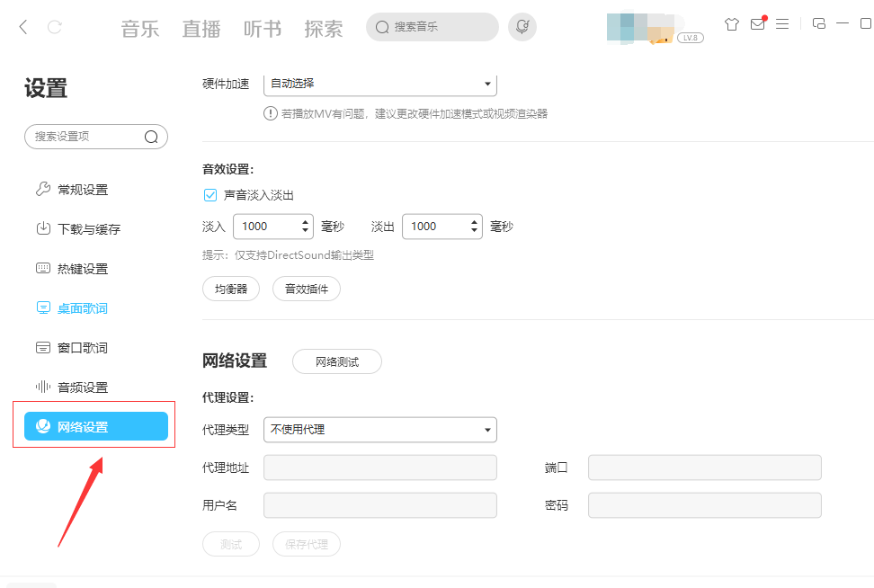Screen dimensions: 874x588
Task: Open the 硬件加速 hardware acceleration dropdown
Action: (x=379, y=83)
